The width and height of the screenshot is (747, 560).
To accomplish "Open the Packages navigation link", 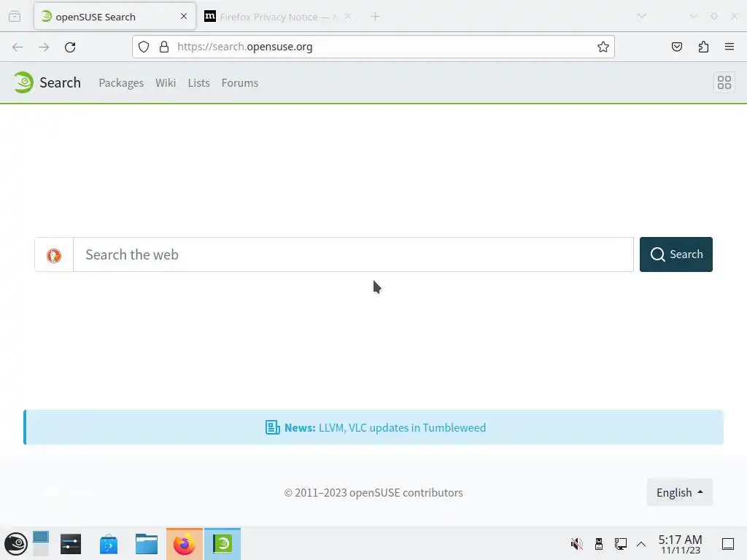I will [121, 83].
